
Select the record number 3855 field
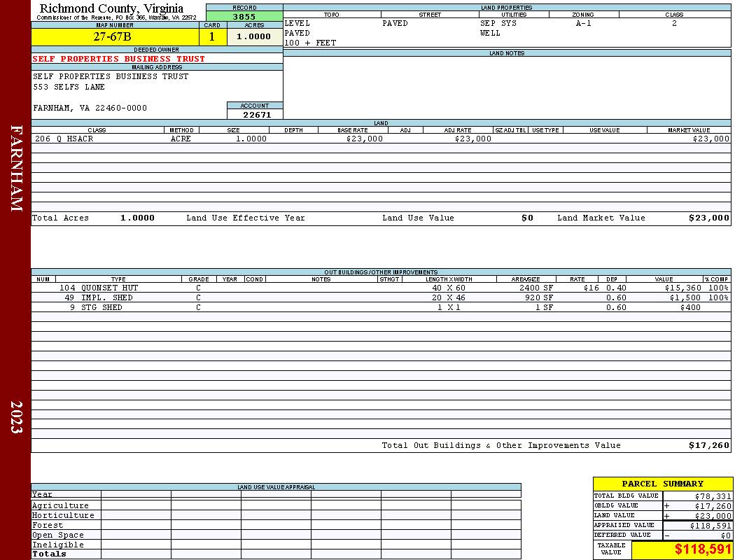pyautogui.click(x=244, y=16)
